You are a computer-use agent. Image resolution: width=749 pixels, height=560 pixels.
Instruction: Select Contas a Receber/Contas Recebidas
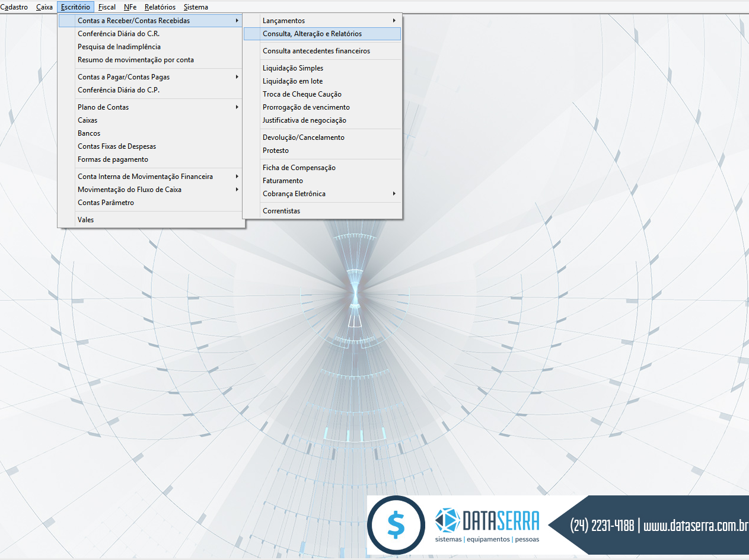[151, 21]
